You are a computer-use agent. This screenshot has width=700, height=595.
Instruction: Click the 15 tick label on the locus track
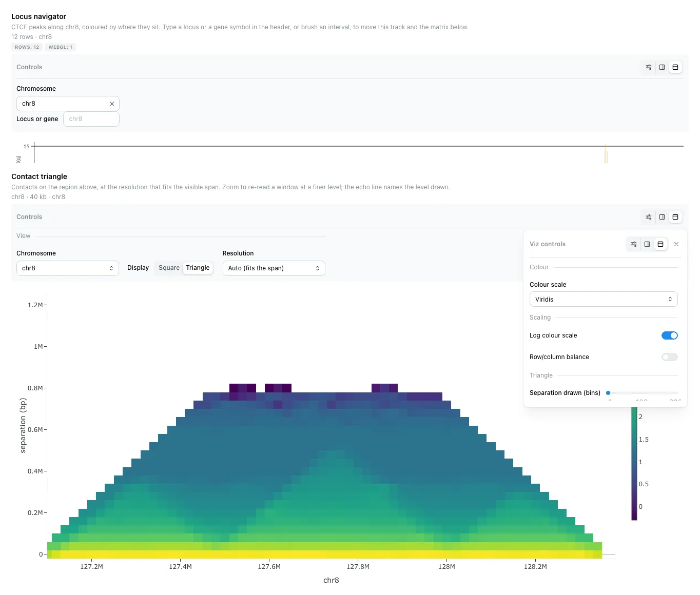(x=27, y=147)
